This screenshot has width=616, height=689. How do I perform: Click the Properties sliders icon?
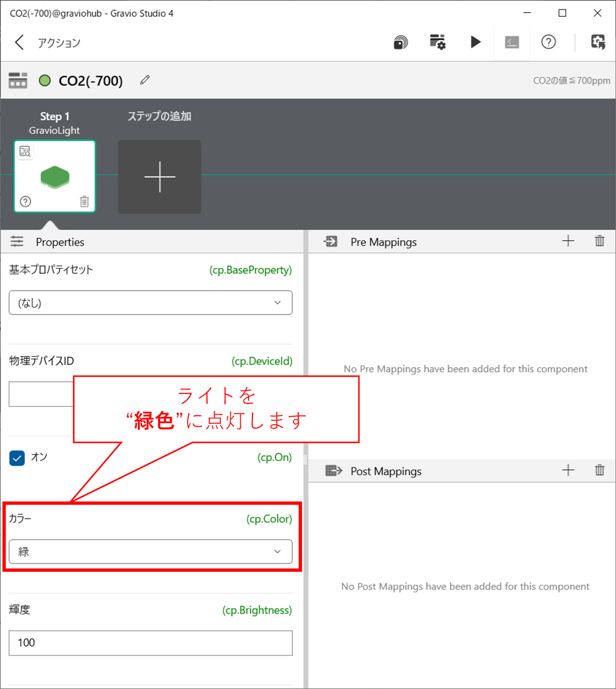click(x=17, y=242)
